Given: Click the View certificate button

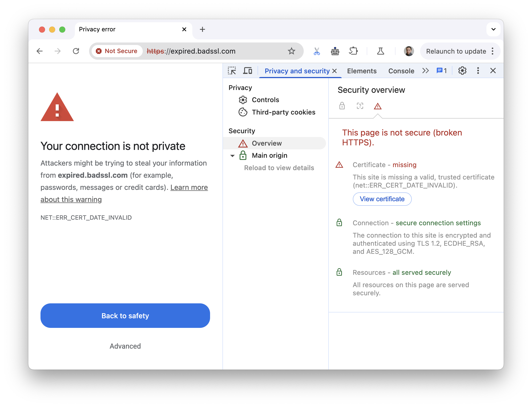Looking at the screenshot, I should pyautogui.click(x=382, y=199).
